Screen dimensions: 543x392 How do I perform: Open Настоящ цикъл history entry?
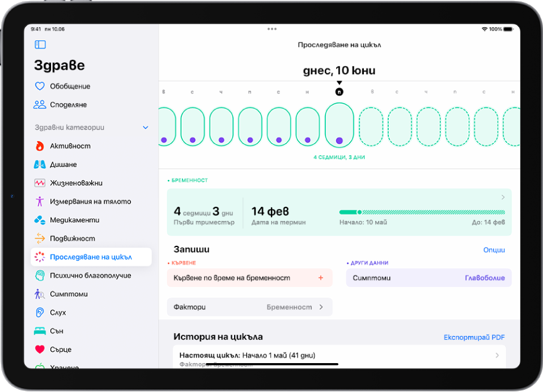point(340,357)
